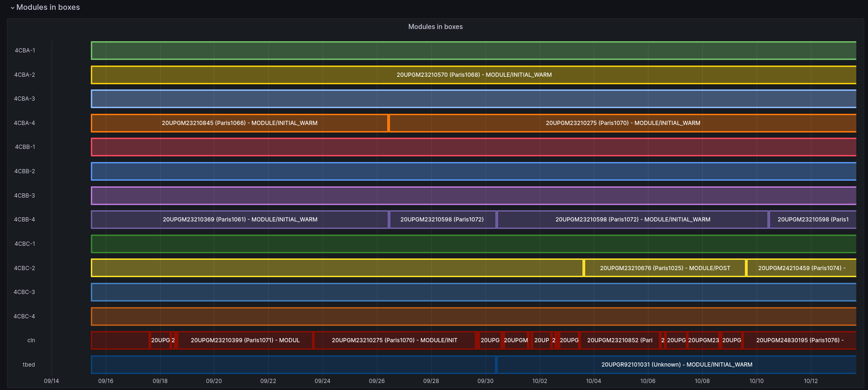
Task: Select the 20UPGM23210852 segment in cln row
Action: point(620,340)
